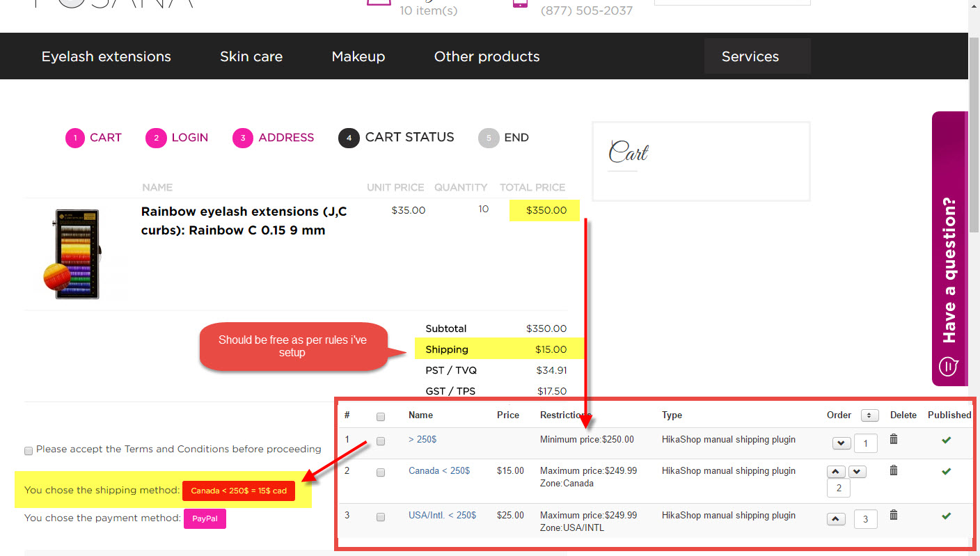The image size is (980, 556).
Task: Open the Services menu item
Action: coord(750,56)
